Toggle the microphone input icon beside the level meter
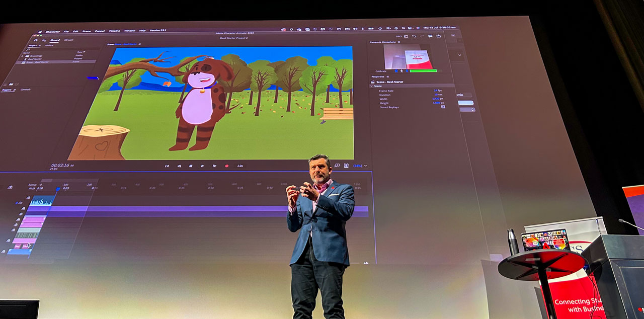Image resolution: width=644 pixels, height=319 pixels. click(x=407, y=71)
